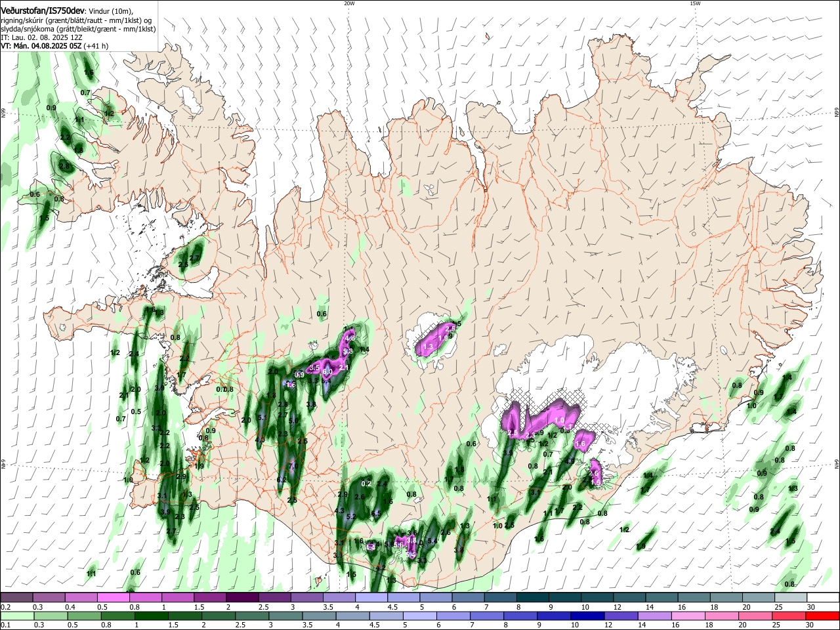This screenshot has width=840, height=630.
Task: Click the 6.5 precipitation value on the map
Action: (376, 514)
